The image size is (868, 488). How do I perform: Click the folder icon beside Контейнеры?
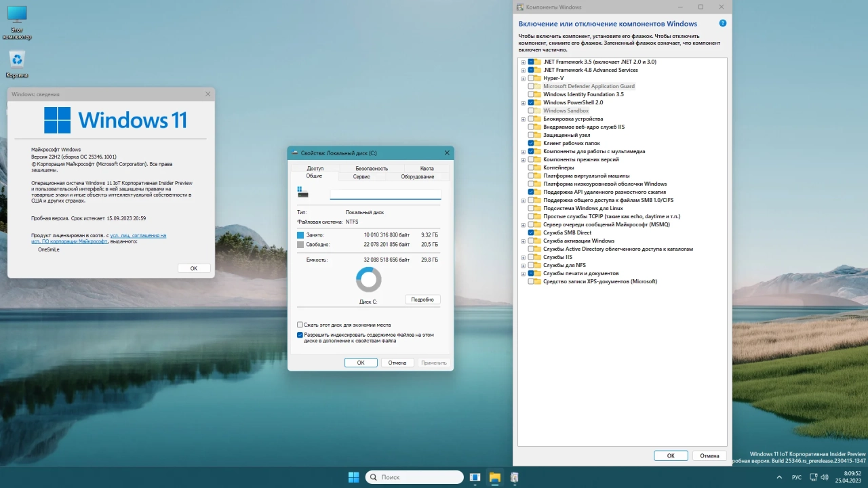point(538,167)
